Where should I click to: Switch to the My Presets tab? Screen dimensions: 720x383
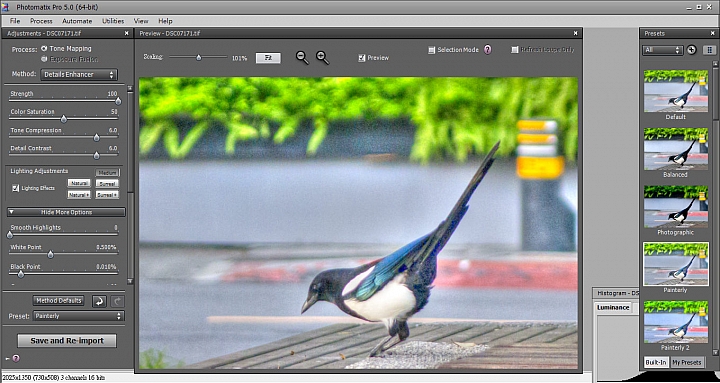point(687,362)
